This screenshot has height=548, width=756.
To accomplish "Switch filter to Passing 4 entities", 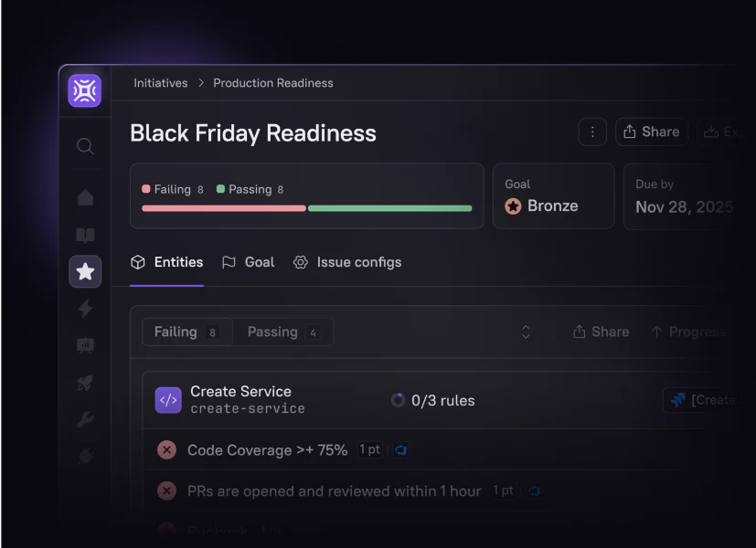I will (x=282, y=332).
